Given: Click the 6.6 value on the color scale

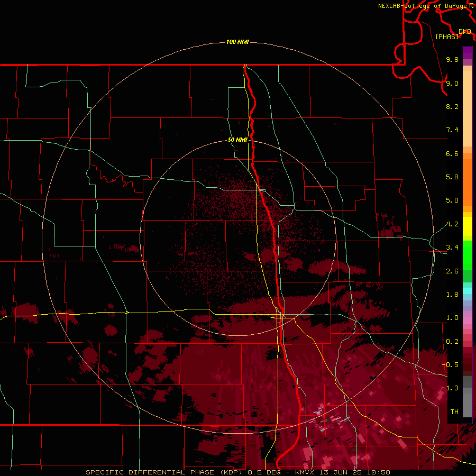Looking at the screenshot, I should 452,153.
